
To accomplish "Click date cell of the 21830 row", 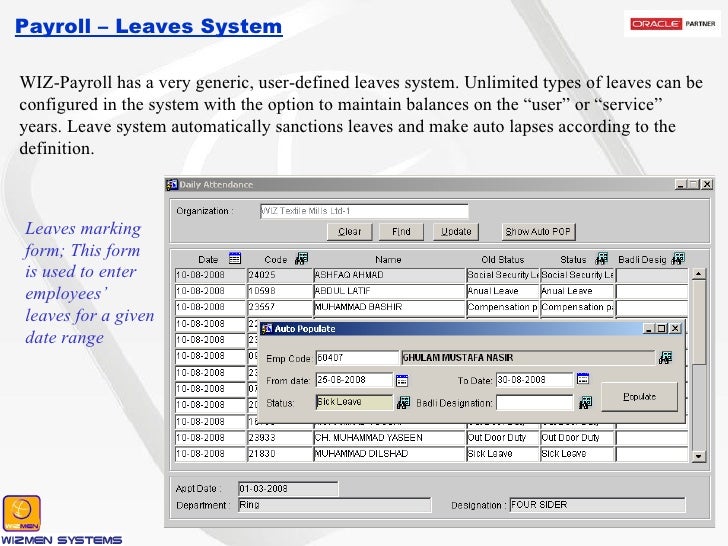I will [x=210, y=454].
